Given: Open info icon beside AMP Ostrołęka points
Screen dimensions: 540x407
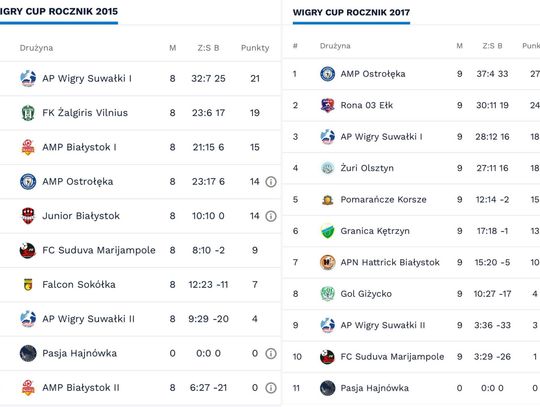Looking at the screenshot, I should (x=271, y=181).
